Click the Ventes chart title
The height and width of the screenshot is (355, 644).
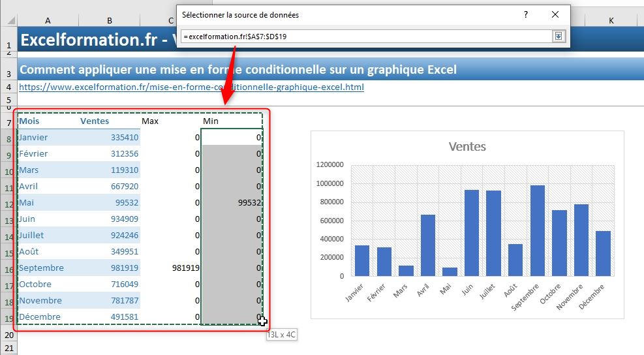pyautogui.click(x=467, y=147)
